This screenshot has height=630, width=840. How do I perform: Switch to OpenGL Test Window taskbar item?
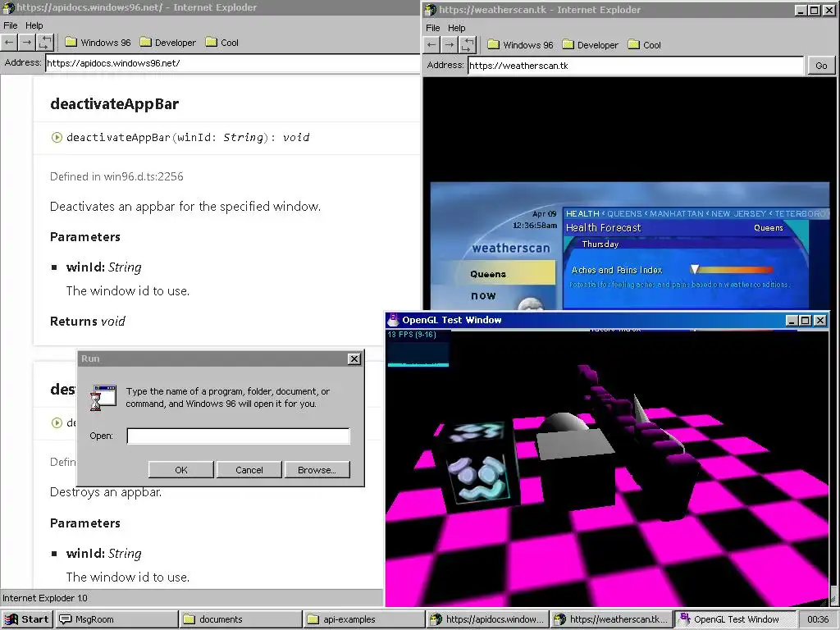[x=736, y=619]
